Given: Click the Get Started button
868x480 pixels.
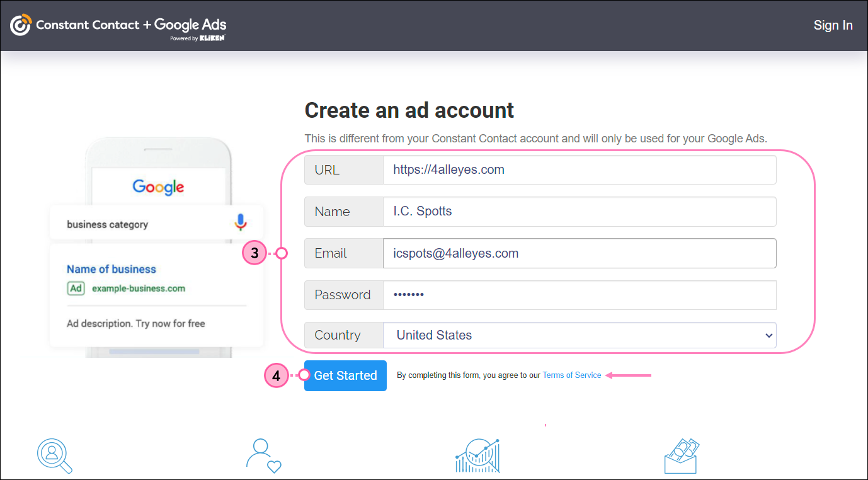Looking at the screenshot, I should point(345,375).
